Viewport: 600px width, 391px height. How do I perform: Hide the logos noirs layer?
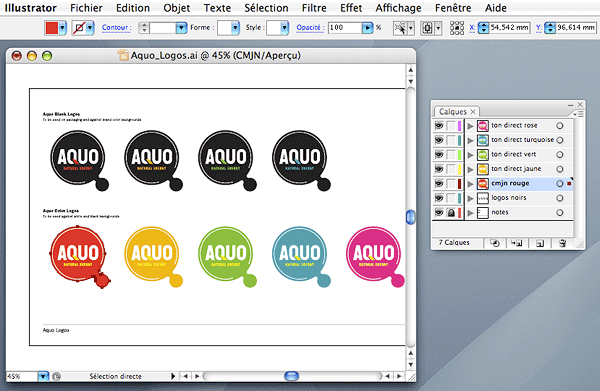point(439,198)
